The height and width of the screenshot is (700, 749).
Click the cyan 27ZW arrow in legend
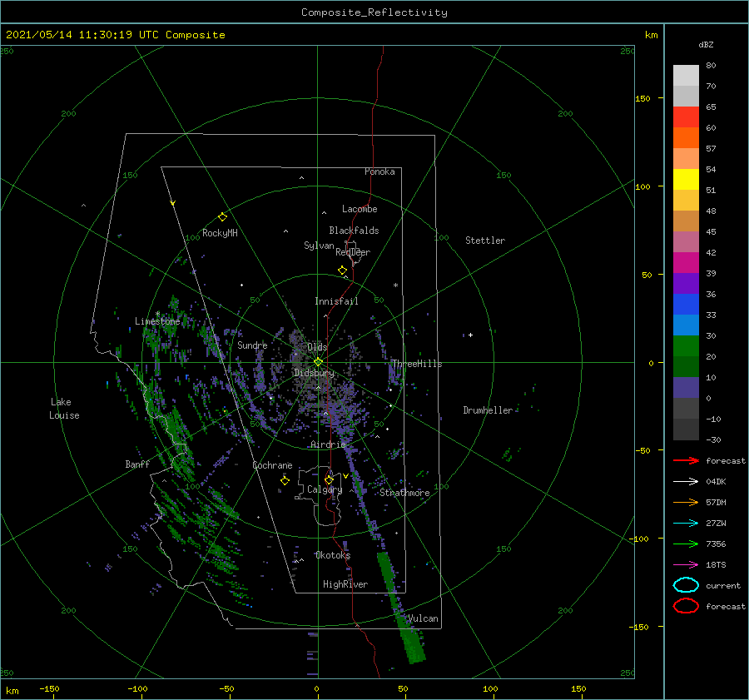(686, 524)
